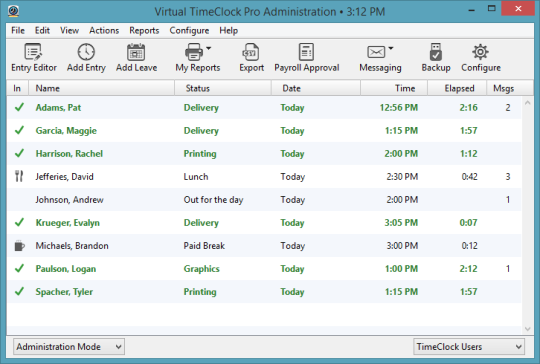
Task: Open the Help menu
Action: tap(229, 30)
